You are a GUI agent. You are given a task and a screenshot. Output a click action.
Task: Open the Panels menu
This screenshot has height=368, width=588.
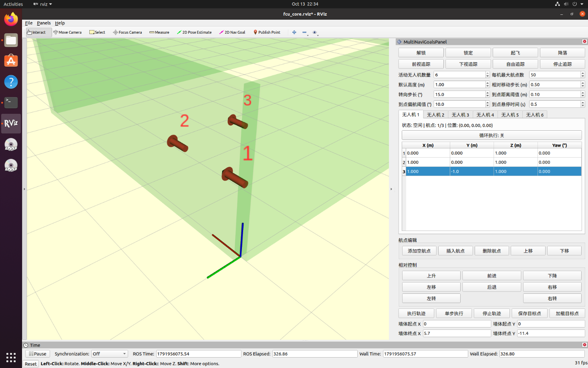point(44,23)
